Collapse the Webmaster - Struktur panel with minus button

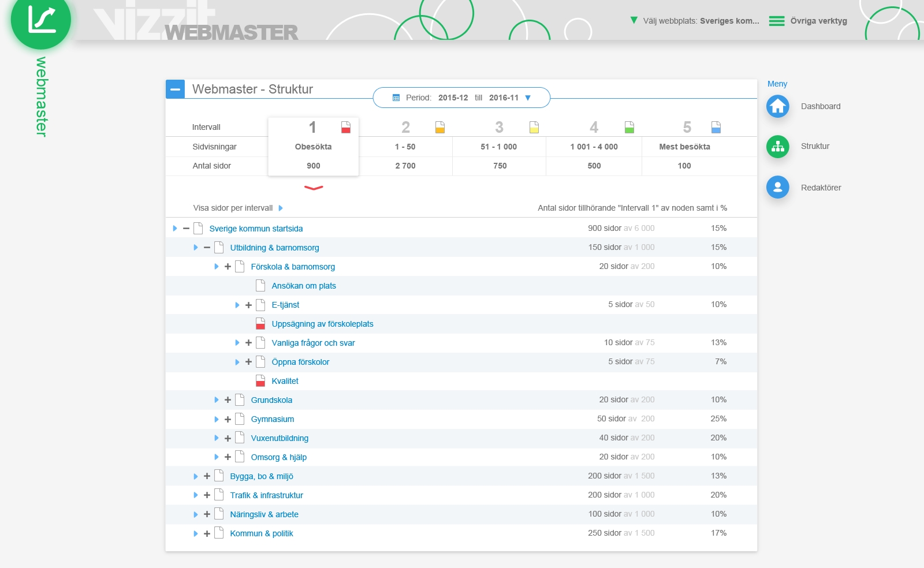click(175, 89)
